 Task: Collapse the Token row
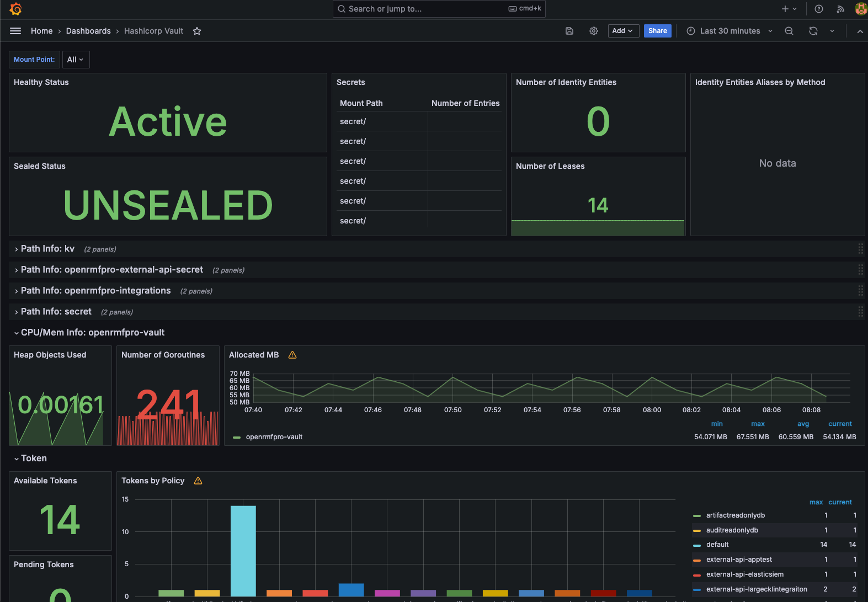point(34,459)
